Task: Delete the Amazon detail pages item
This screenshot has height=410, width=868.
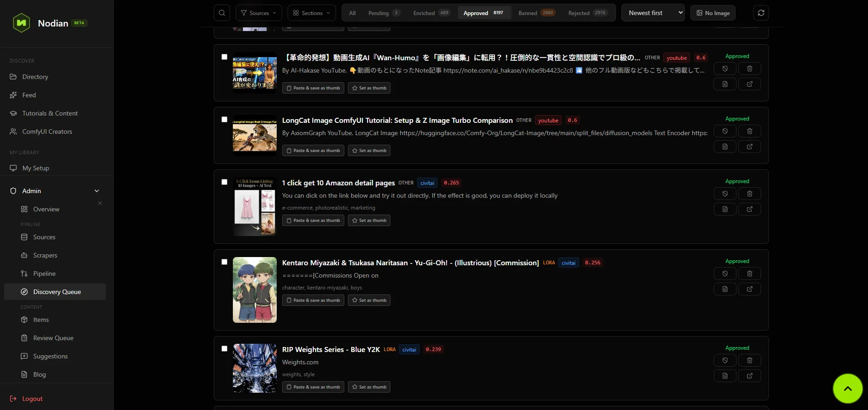Action: click(x=750, y=194)
